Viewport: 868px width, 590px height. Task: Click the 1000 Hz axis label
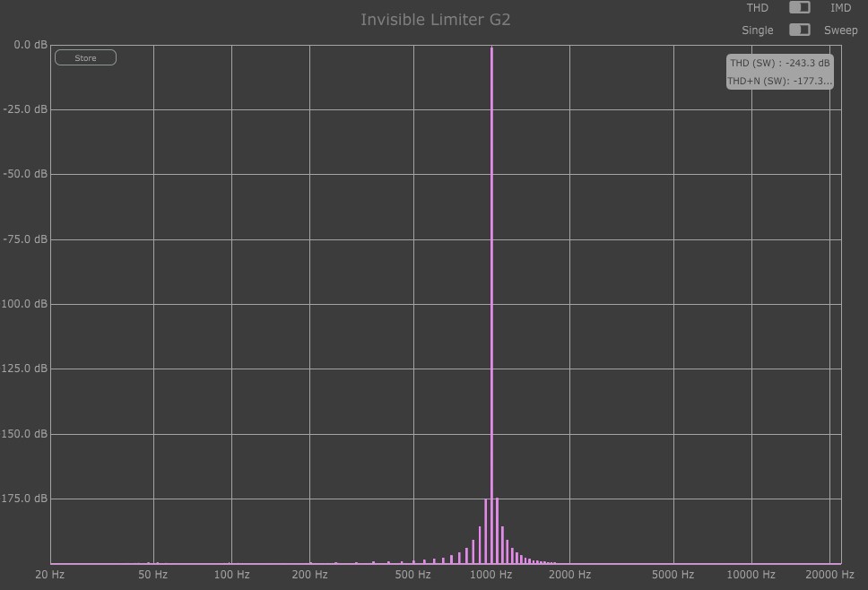pyautogui.click(x=491, y=575)
